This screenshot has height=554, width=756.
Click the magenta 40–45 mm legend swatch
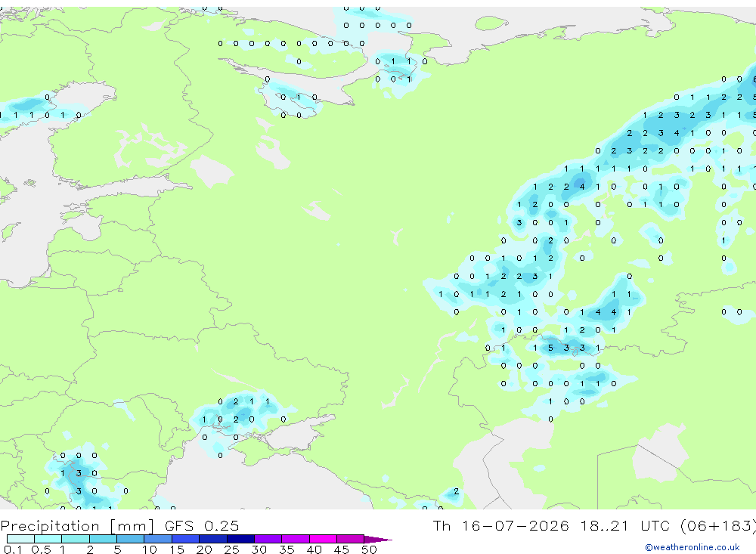pos(323,539)
